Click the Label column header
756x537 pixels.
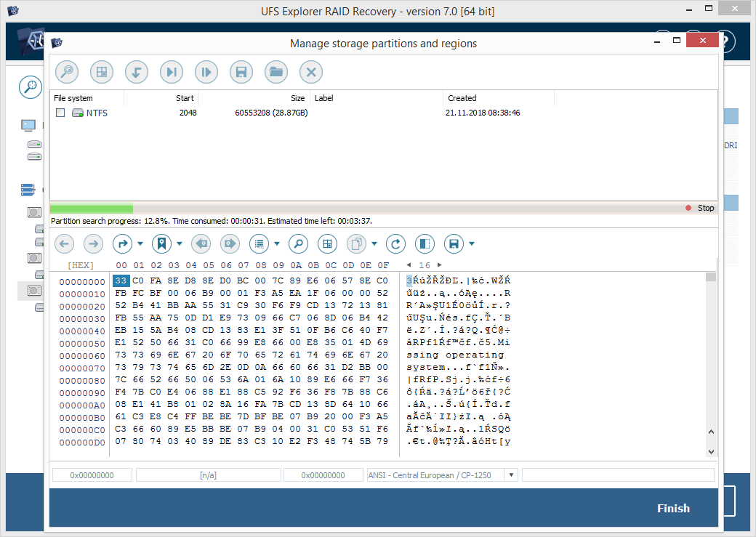pos(377,98)
